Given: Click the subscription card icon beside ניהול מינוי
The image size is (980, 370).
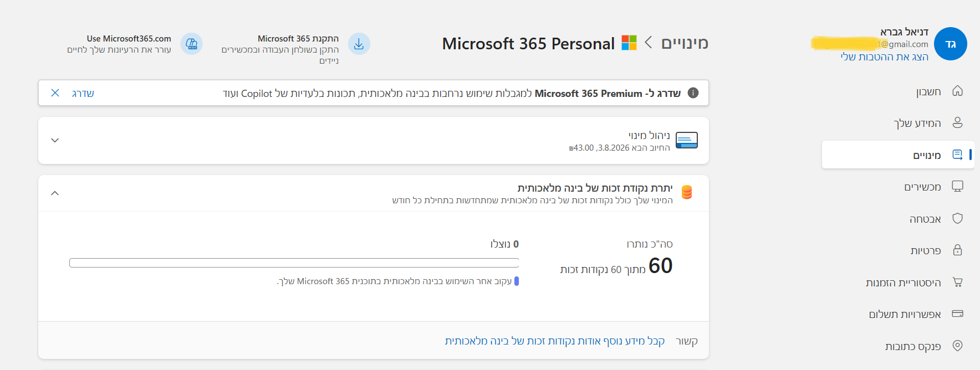Looking at the screenshot, I should (687, 140).
